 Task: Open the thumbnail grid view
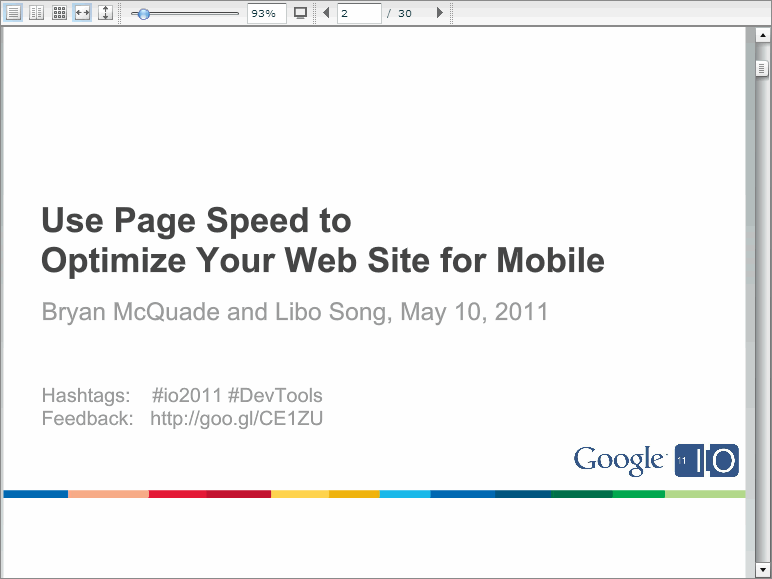pyautogui.click(x=60, y=13)
